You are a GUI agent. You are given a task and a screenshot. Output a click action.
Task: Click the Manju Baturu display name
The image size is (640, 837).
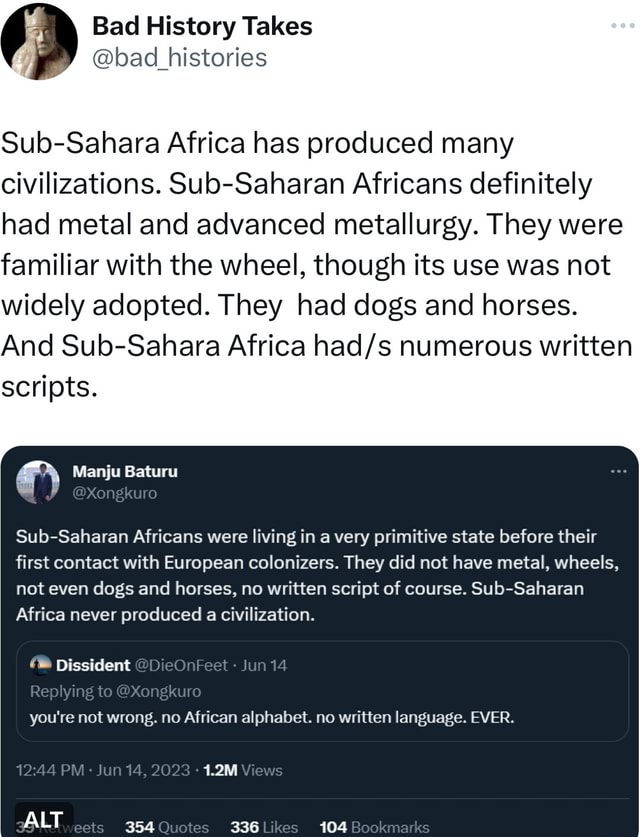[x=125, y=470]
